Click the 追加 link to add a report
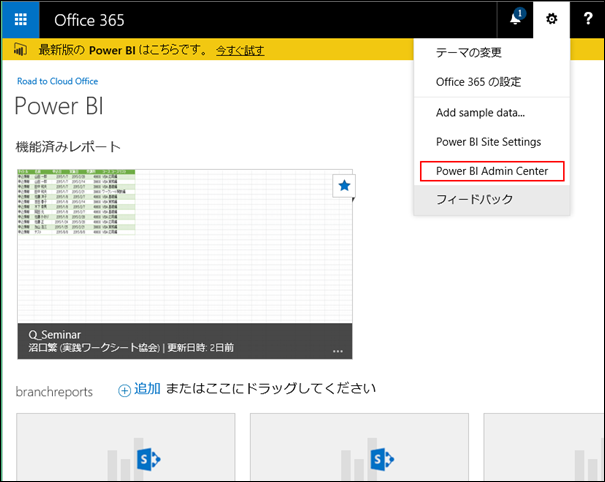The image size is (605, 482). [x=147, y=389]
